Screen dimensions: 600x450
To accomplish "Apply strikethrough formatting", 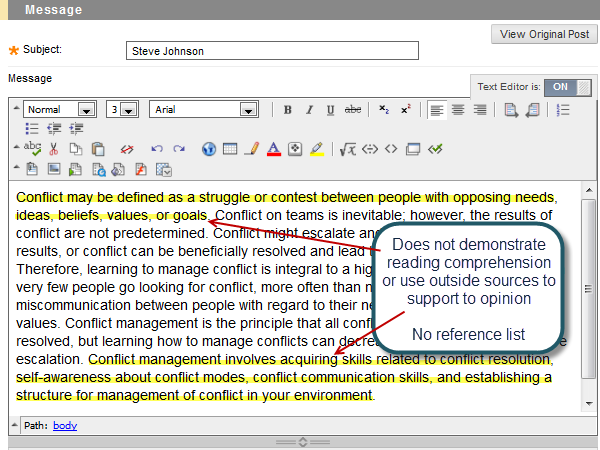I will click(352, 110).
